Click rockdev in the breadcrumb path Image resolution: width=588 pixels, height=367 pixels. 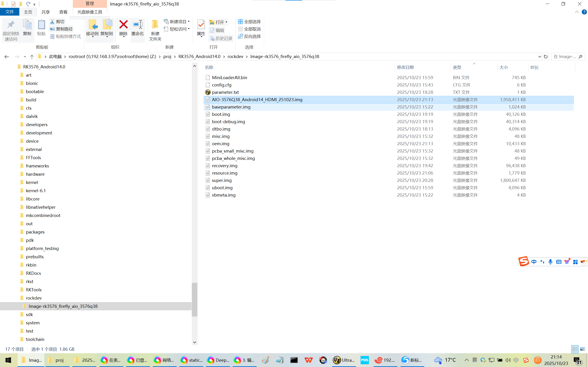tap(235, 57)
